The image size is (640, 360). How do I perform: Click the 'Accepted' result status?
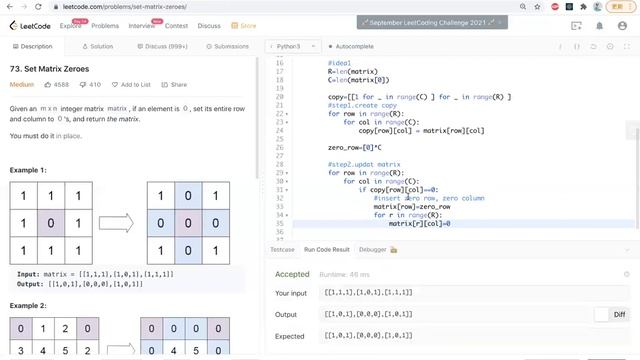(x=292, y=275)
